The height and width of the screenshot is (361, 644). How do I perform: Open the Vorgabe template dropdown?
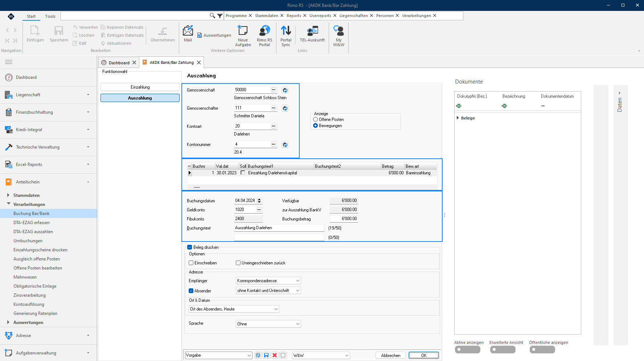pyautogui.click(x=219, y=355)
